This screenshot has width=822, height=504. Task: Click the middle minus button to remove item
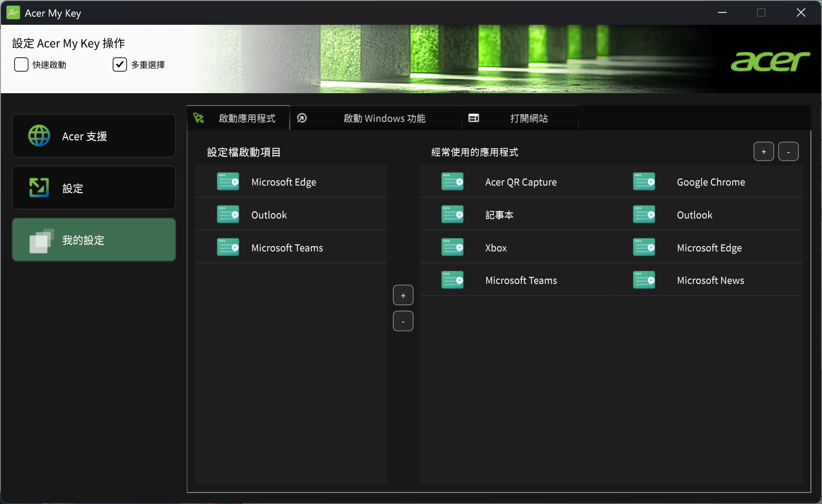point(403,321)
